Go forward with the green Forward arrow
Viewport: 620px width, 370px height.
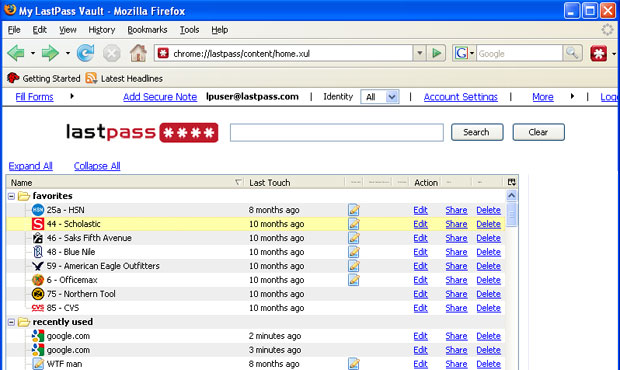tap(50, 53)
